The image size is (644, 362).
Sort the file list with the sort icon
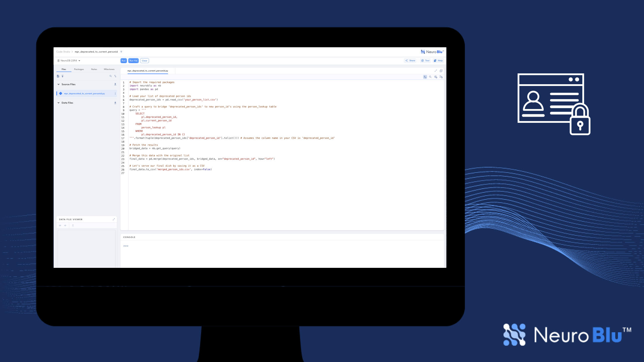point(115,76)
